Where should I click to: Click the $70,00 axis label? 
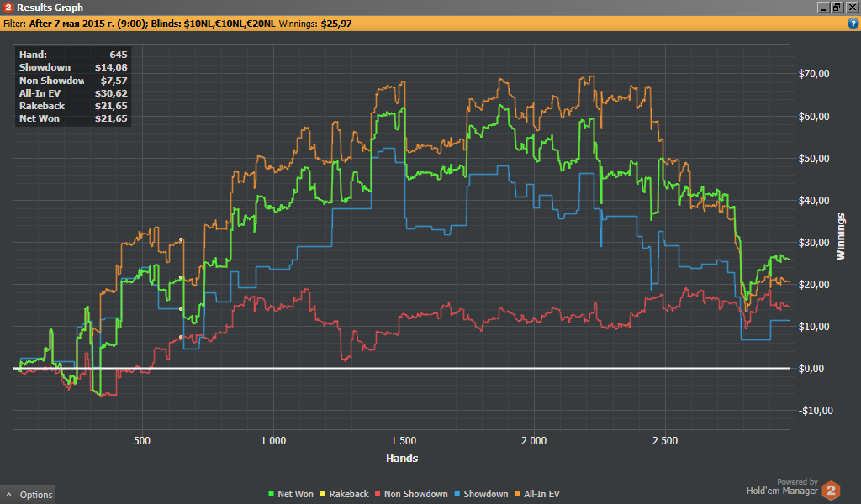click(814, 73)
